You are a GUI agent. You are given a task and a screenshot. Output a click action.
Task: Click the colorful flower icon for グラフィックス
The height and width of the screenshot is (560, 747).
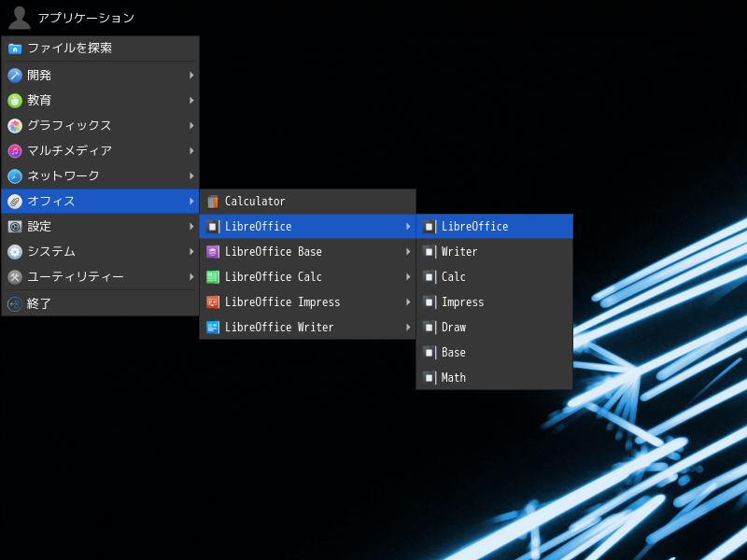15,126
